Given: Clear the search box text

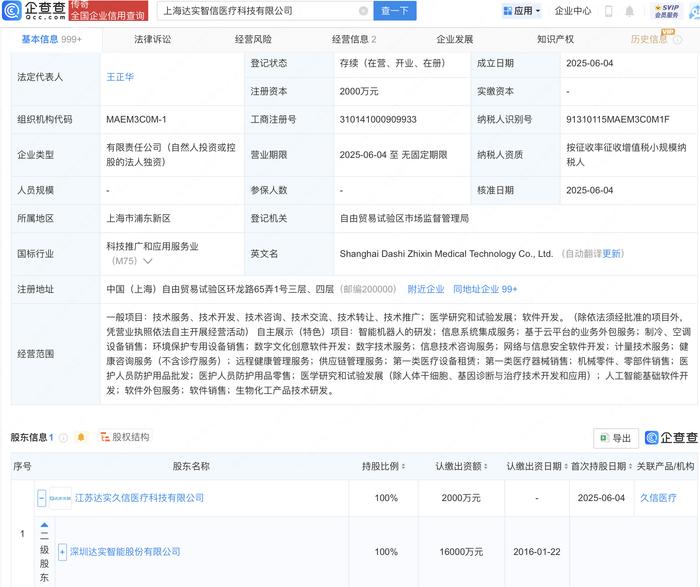Looking at the screenshot, I should point(363,11).
